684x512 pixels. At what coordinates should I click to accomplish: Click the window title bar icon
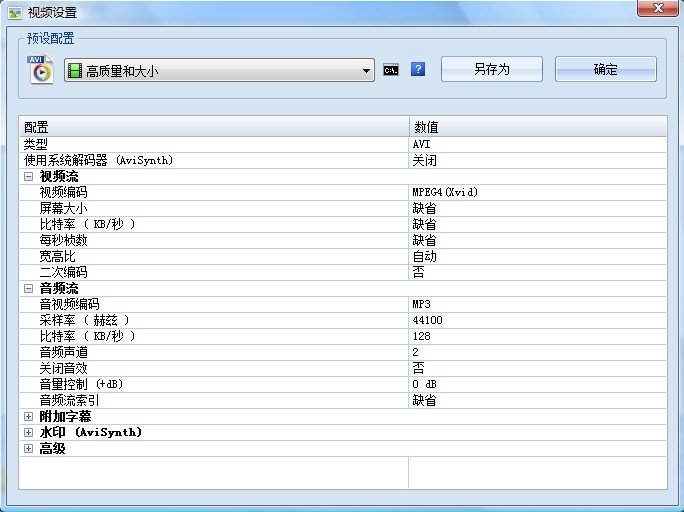pos(15,12)
